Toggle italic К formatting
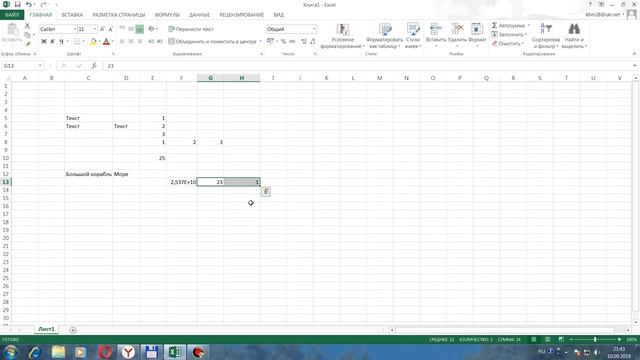Viewport: 640px width, 360px height. pos(52,41)
